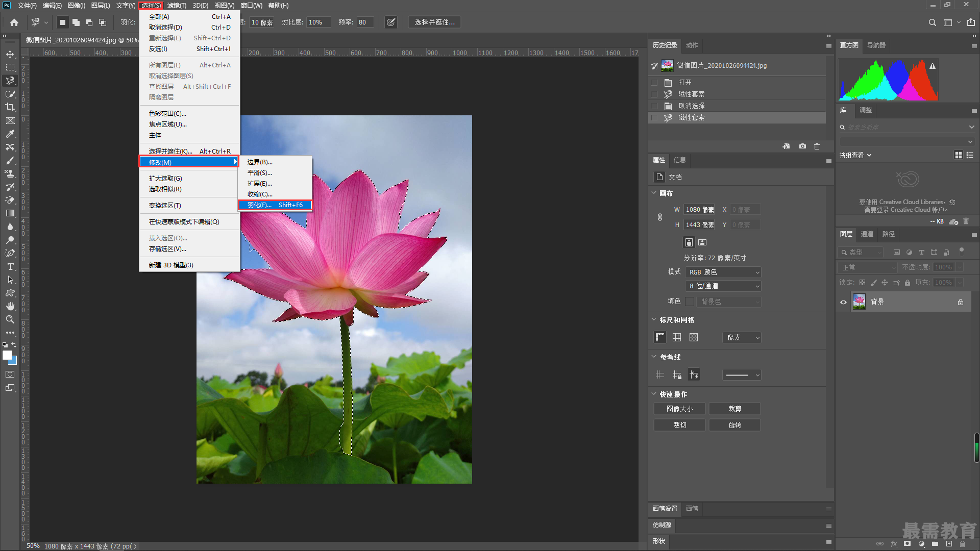Click the 图像大小 quick action button
Viewport: 980px width, 551px height.
coord(680,409)
